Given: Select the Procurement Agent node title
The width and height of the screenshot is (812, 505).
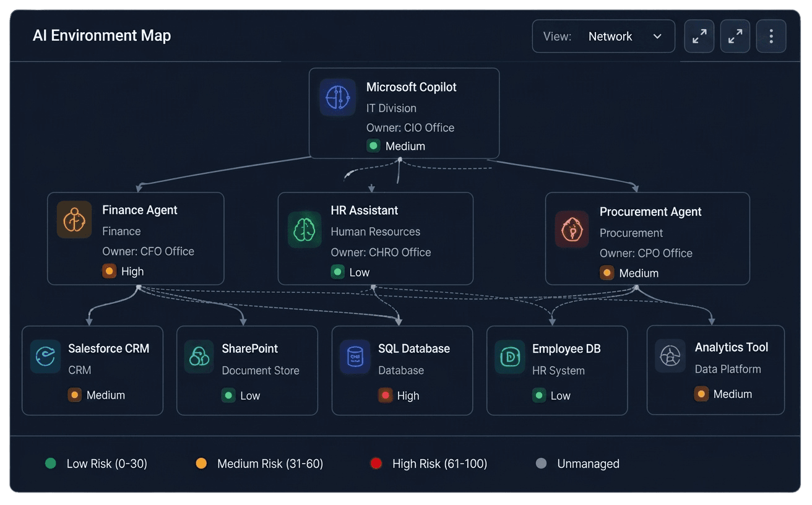Looking at the screenshot, I should click(650, 212).
